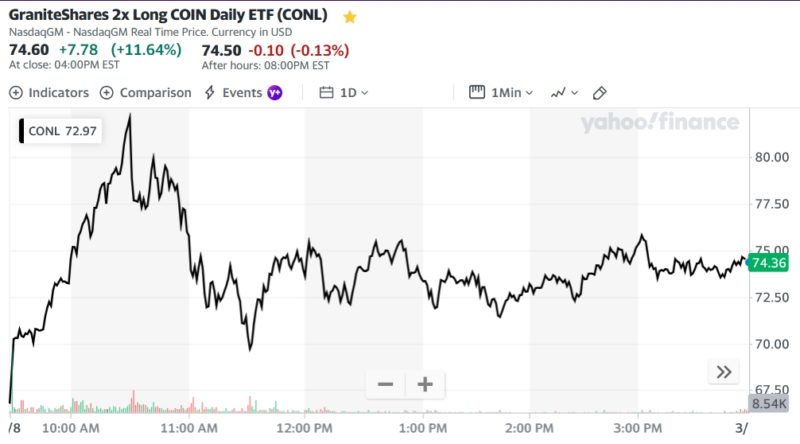Click the green 74.36 current price tag

[768, 263]
